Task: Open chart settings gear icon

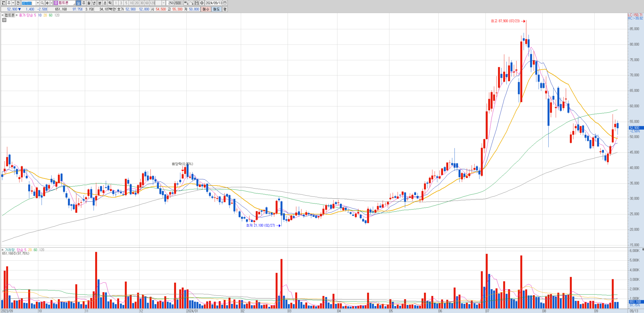Action: click(x=202, y=3)
